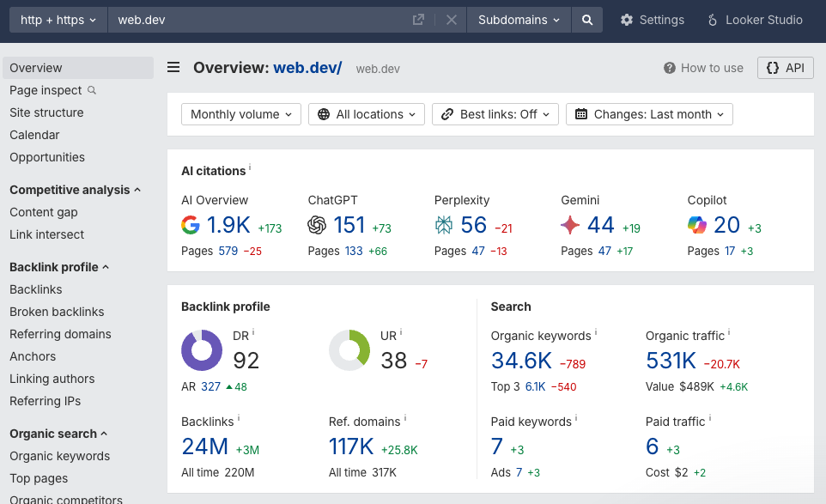Click the DR donut gauge

201,349
